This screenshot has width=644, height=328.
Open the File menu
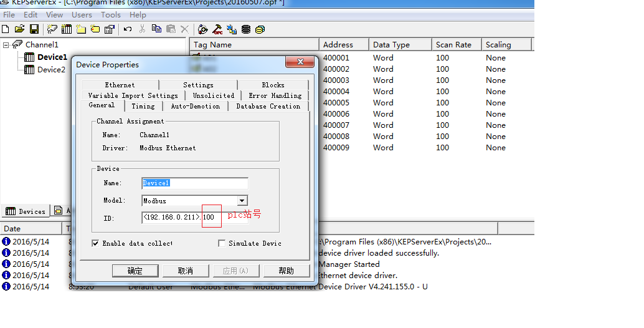(x=9, y=15)
